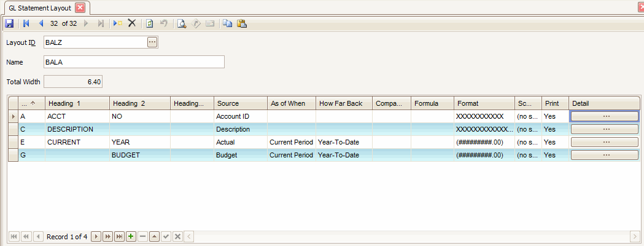Click the Source column header

tap(239, 103)
